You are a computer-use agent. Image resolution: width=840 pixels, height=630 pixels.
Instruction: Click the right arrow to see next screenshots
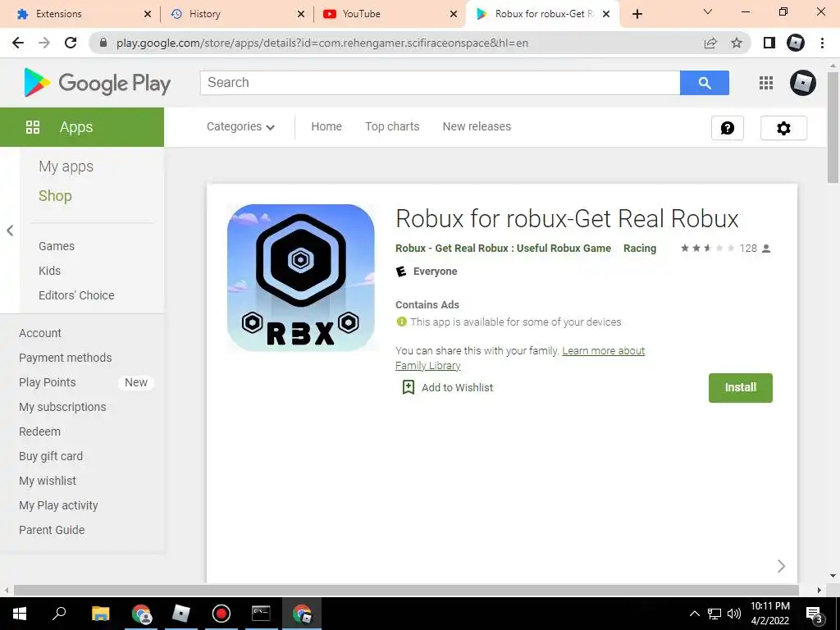coord(781,566)
